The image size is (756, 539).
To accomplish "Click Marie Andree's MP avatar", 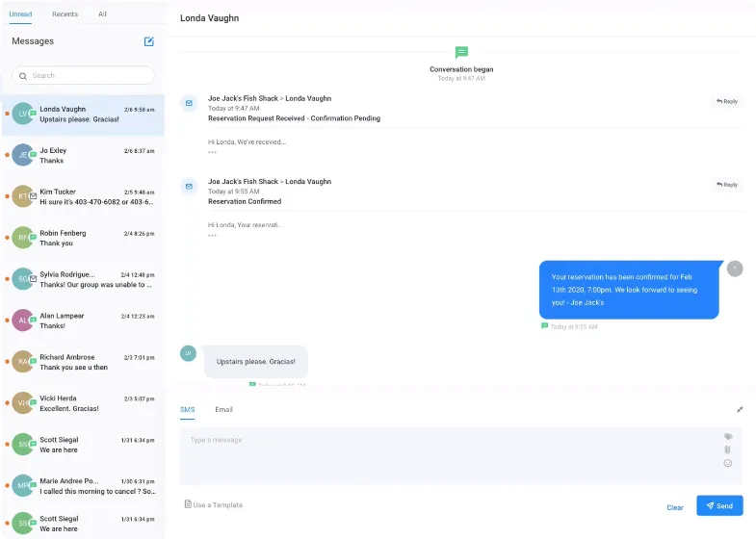I will pos(23,485).
